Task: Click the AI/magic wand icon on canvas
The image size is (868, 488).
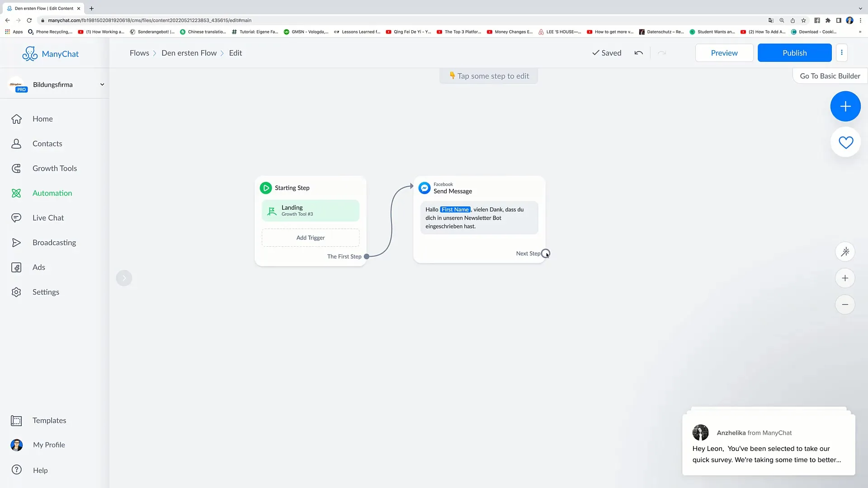Action: [846, 251]
